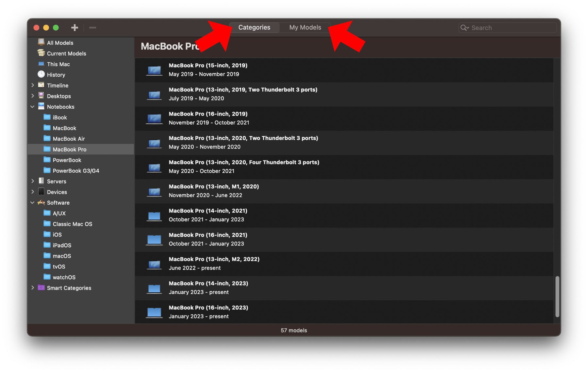Open the search magnifier options dropdown

pyautogui.click(x=465, y=28)
